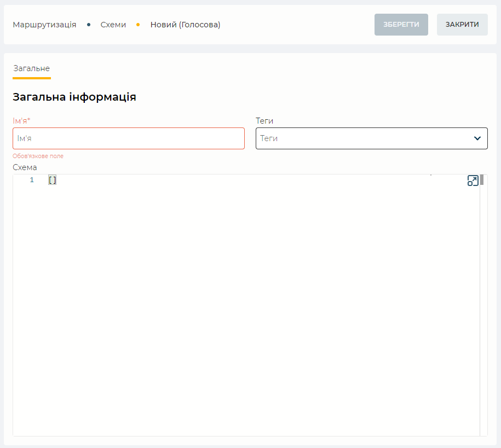The width and height of the screenshot is (501, 448).
Task: Click the Загальна інформація heading
Action: (x=74, y=97)
